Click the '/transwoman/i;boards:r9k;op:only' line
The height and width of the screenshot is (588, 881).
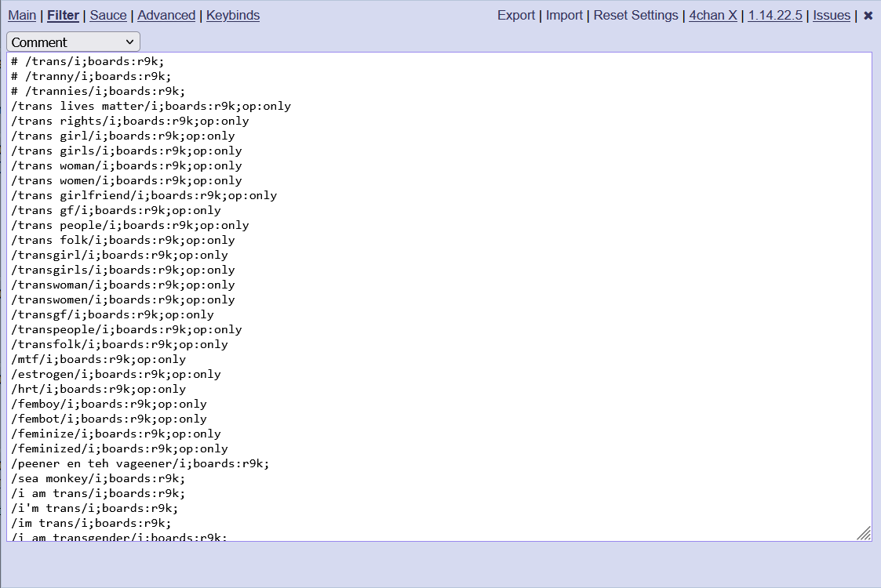123,285
